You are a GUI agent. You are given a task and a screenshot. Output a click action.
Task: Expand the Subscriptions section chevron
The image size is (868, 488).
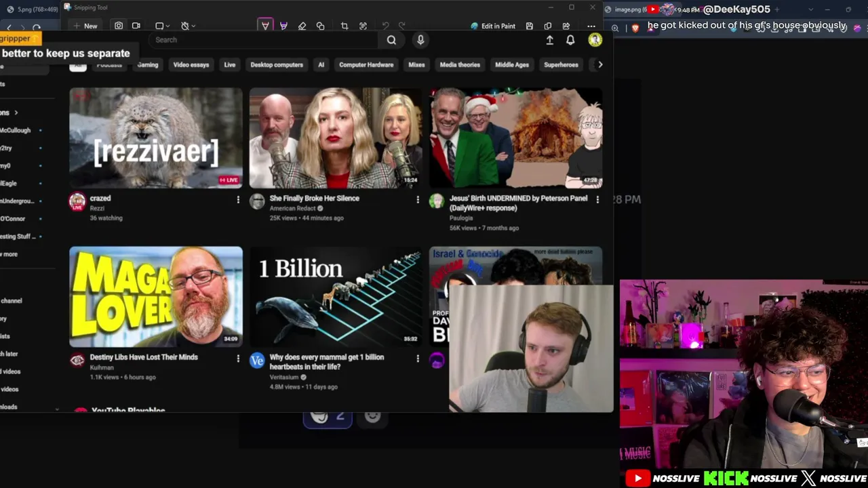point(16,113)
